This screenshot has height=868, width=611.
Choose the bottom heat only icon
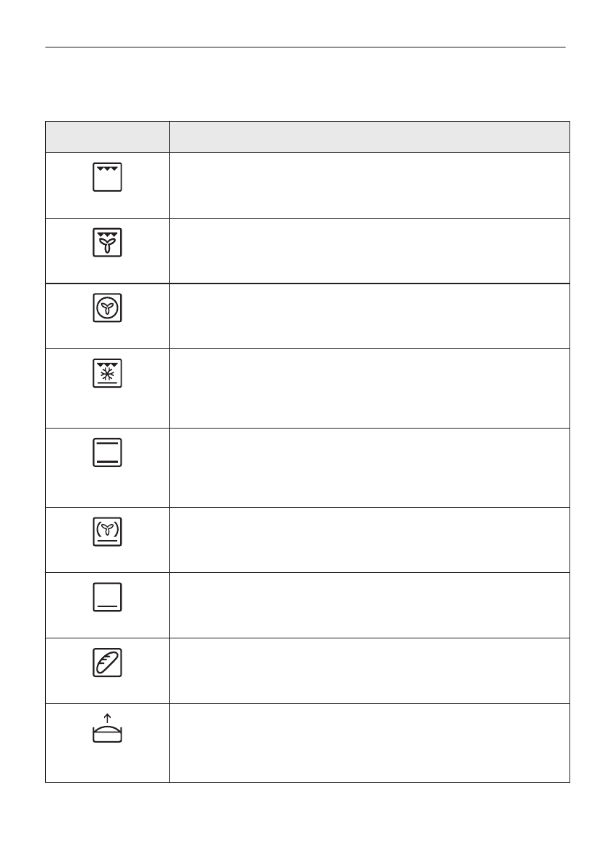point(107,598)
